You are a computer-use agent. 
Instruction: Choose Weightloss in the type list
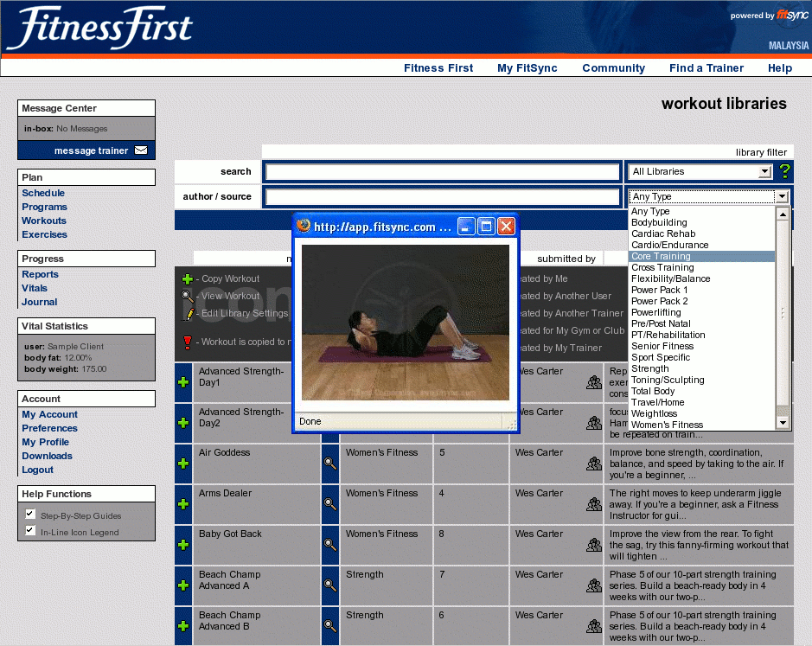tap(654, 413)
